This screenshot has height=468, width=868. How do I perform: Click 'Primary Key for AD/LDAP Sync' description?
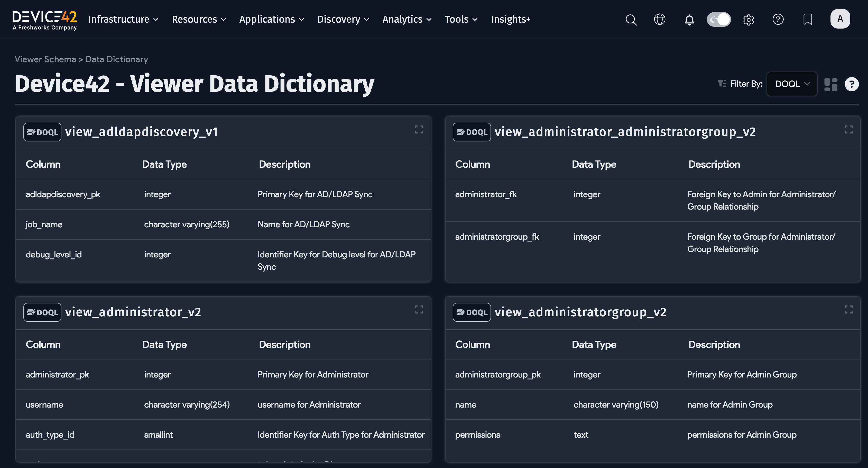point(315,195)
